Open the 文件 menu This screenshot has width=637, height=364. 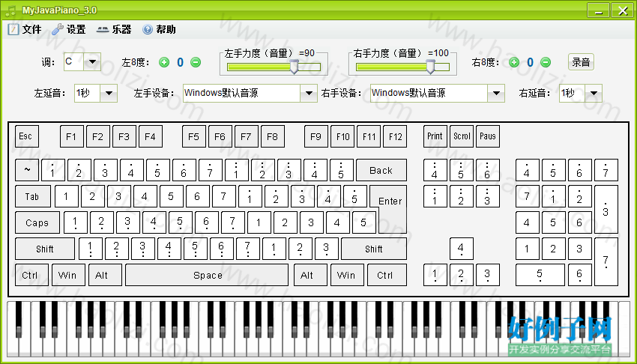coord(25,30)
